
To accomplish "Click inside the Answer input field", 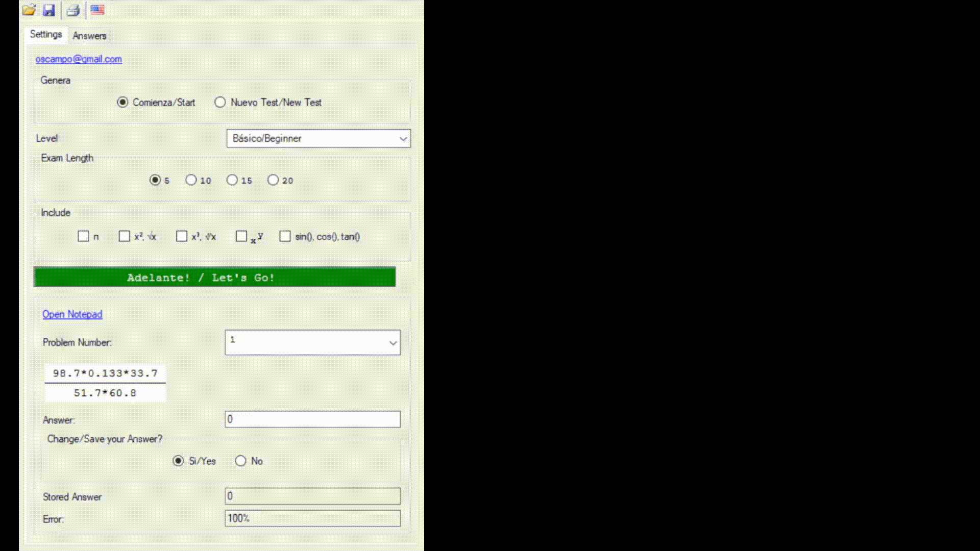I will 312,419.
